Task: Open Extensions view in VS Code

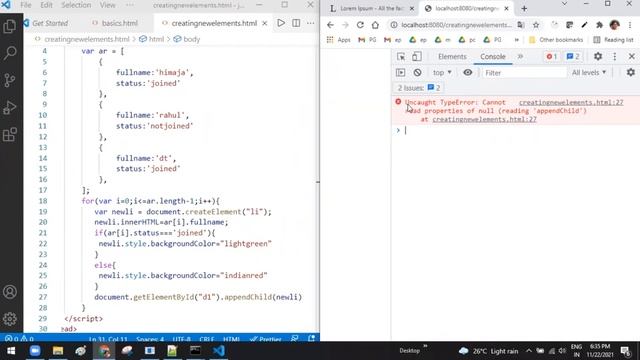Action: click(x=10, y=134)
